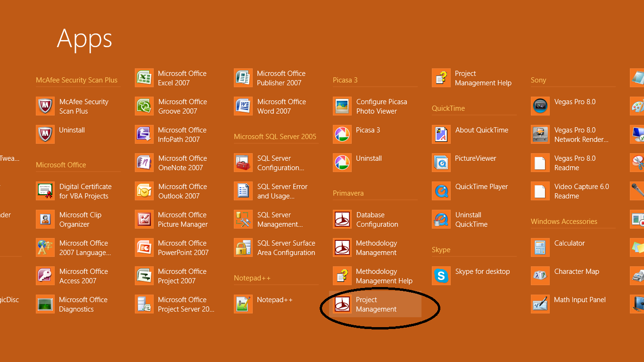
Task: Launch the Picasa 3 app icon
Action: pos(342,134)
